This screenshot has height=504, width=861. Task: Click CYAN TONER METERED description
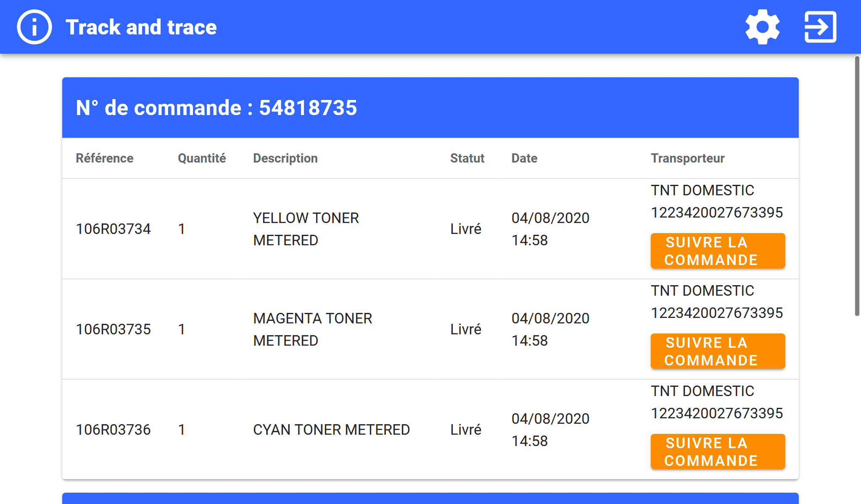point(331,430)
